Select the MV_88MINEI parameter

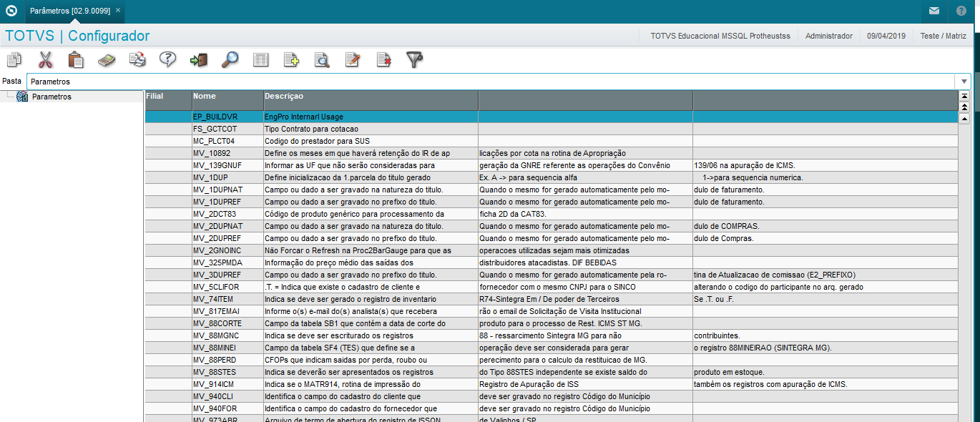click(551, 348)
